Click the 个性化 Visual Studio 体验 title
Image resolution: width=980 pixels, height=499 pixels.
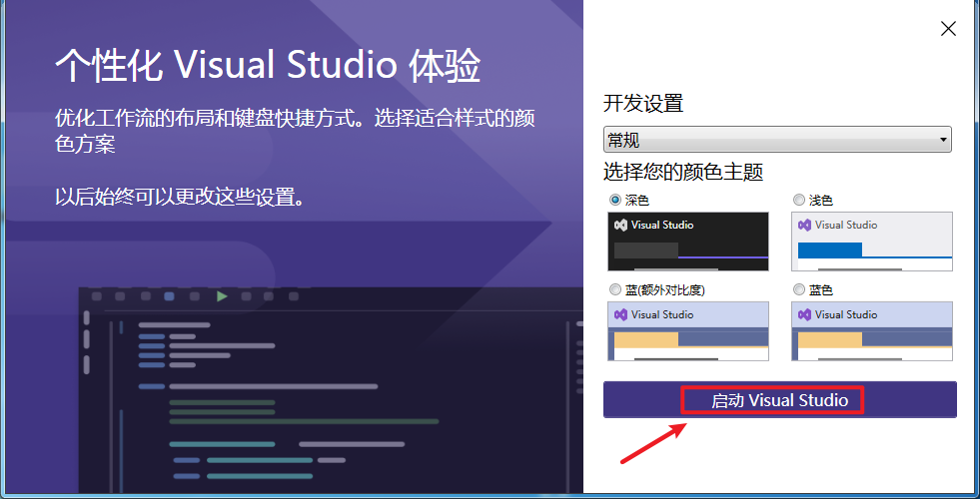click(x=268, y=65)
